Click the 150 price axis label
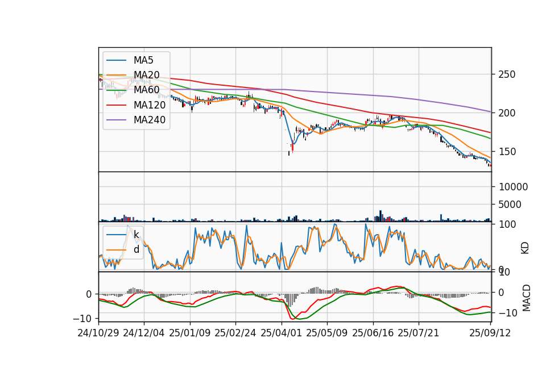The image size is (546, 392). tap(507, 152)
